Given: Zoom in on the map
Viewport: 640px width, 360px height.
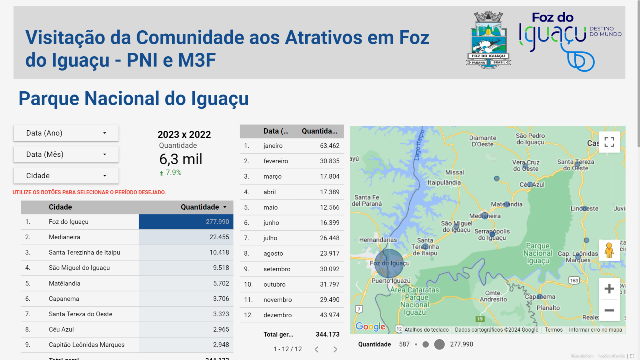Looking at the screenshot, I should pyautogui.click(x=609, y=289).
